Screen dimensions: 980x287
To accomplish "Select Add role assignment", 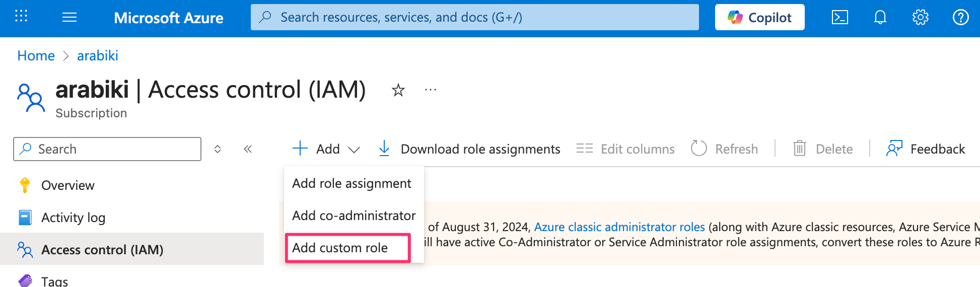I will 352,183.
